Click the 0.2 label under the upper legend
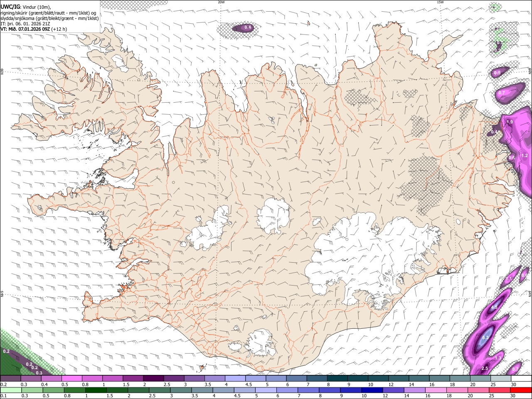 (4, 384)
